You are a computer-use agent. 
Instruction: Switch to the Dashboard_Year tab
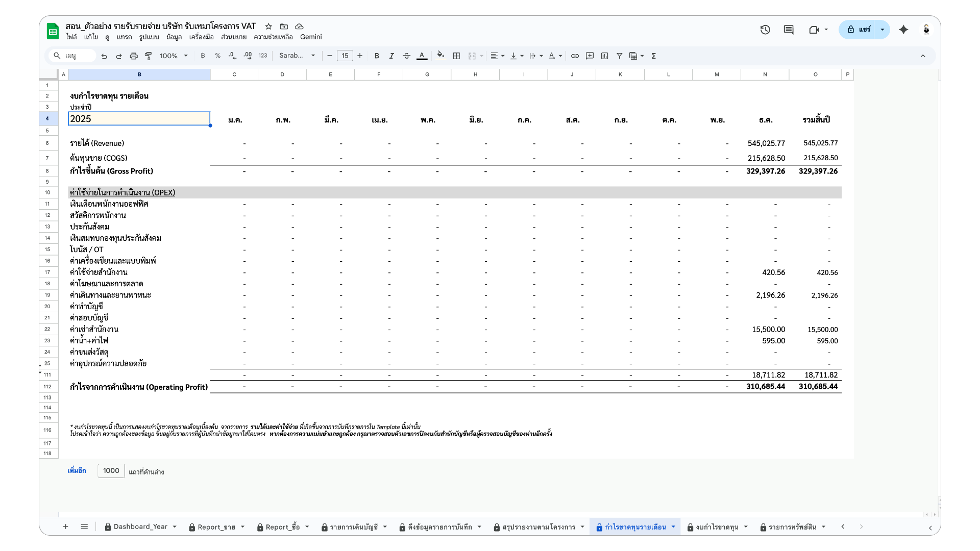pos(140,527)
